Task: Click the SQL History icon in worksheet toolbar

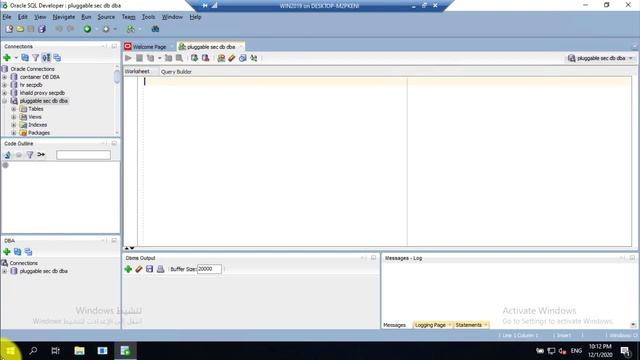Action: (242, 58)
